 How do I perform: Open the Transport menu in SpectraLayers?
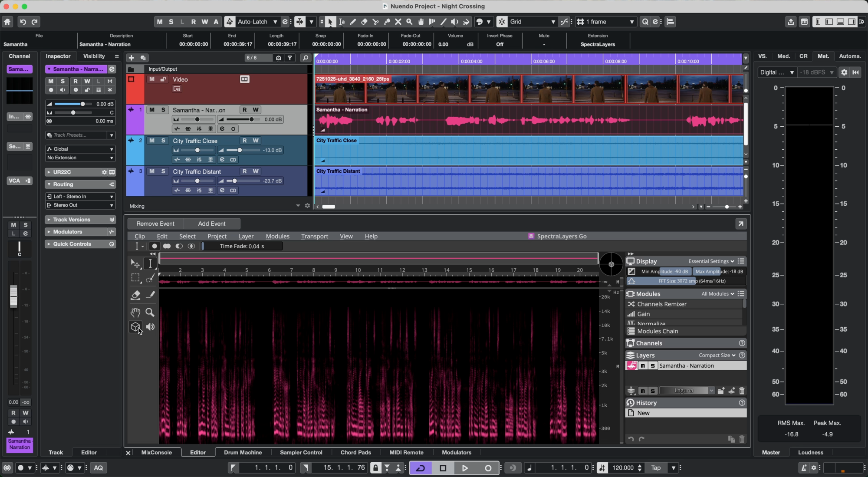tap(314, 236)
